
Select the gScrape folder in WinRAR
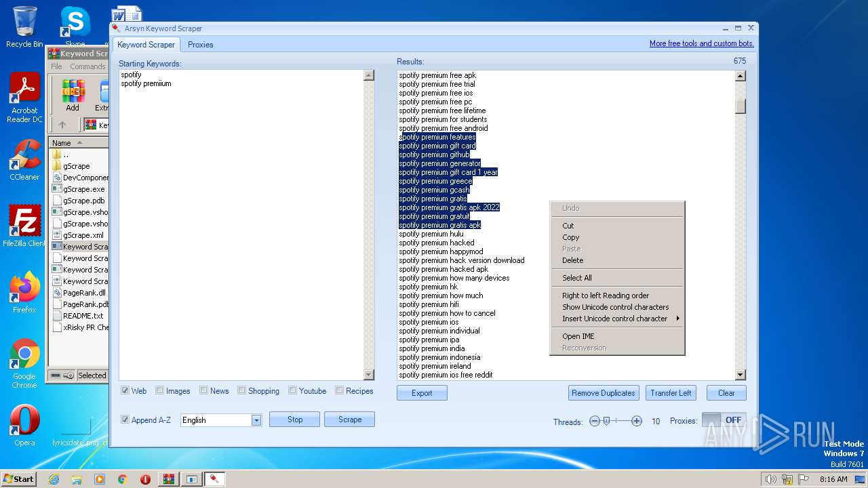(x=76, y=166)
